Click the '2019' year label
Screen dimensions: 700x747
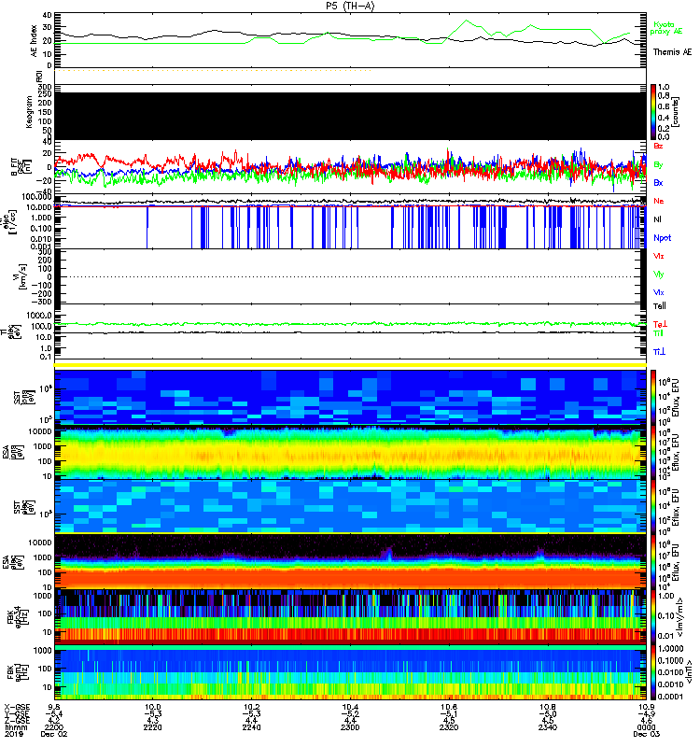pos(14,734)
